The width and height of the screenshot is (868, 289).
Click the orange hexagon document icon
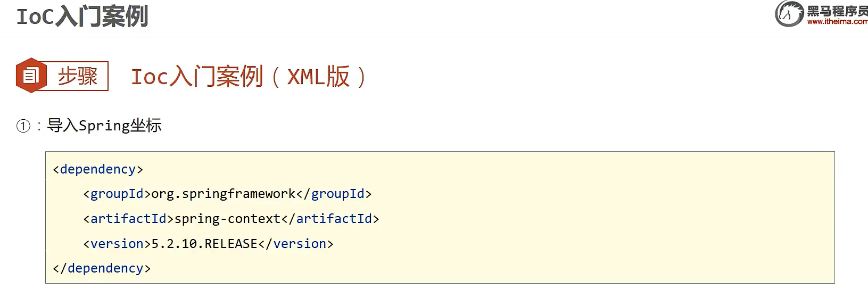tap(31, 76)
